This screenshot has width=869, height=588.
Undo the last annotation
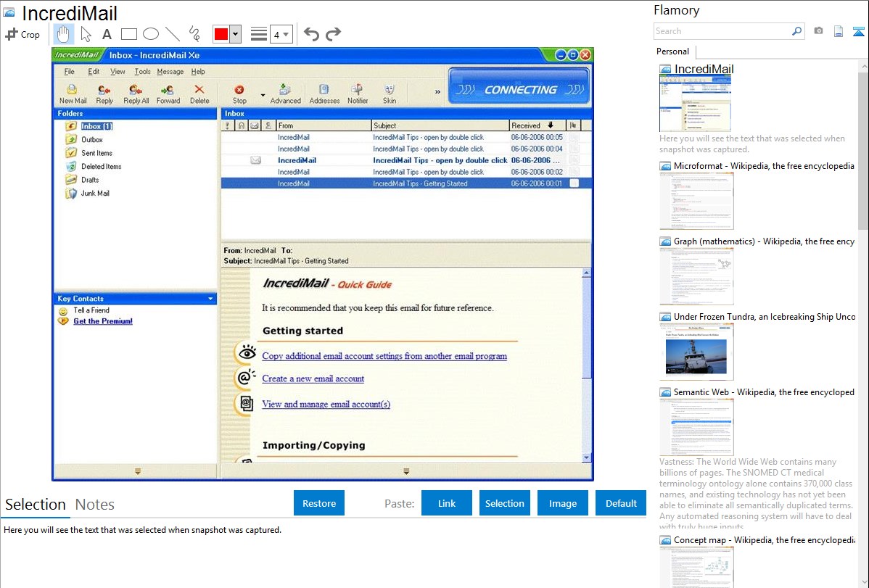311,34
